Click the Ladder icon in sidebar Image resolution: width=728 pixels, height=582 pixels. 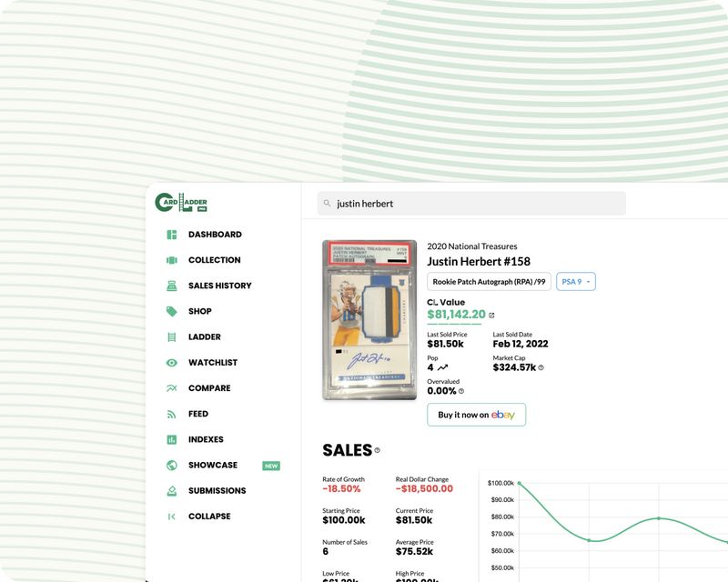click(172, 337)
